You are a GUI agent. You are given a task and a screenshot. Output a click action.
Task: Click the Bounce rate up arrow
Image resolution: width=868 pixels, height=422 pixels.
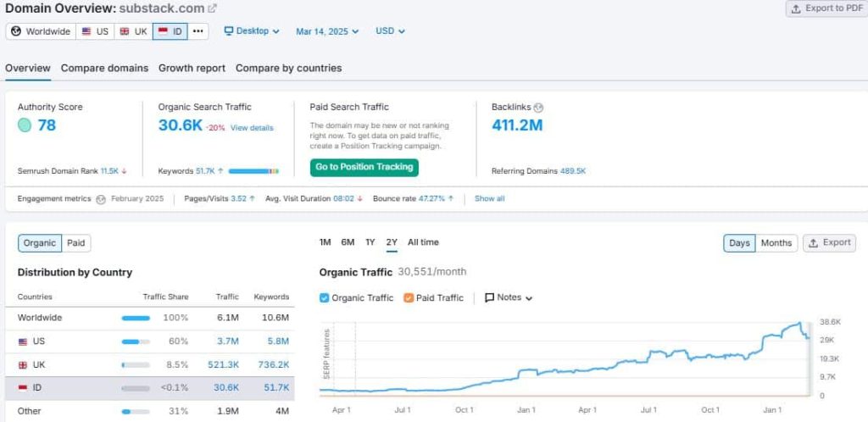tap(451, 198)
